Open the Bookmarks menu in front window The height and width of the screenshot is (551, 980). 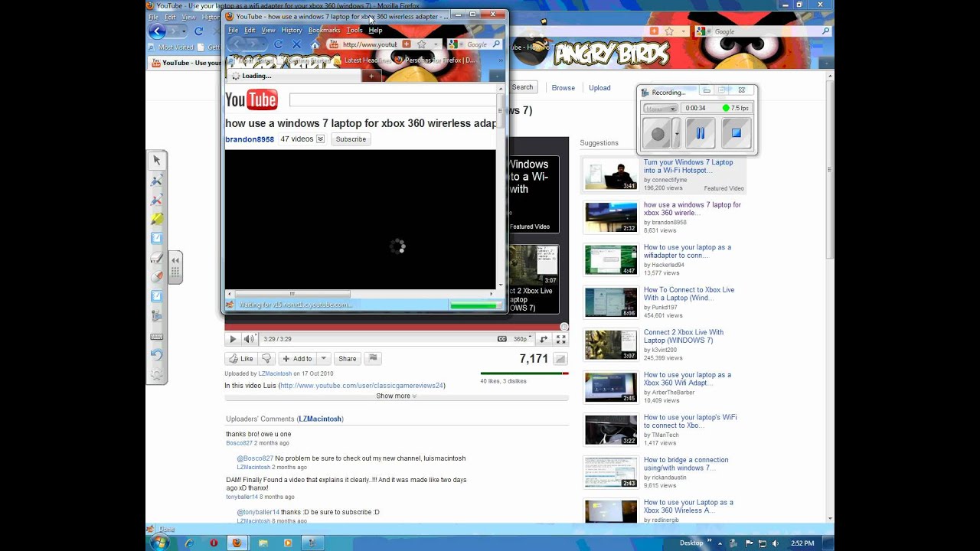pyautogui.click(x=324, y=31)
